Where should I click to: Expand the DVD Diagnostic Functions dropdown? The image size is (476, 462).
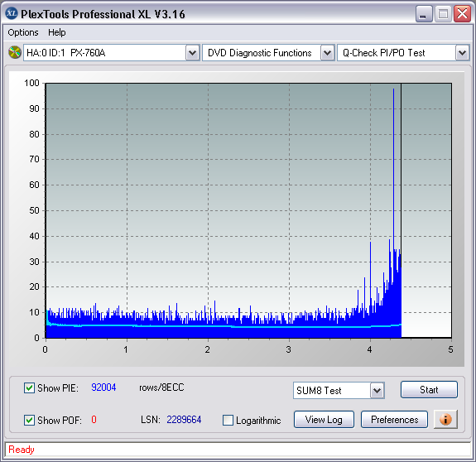point(327,53)
